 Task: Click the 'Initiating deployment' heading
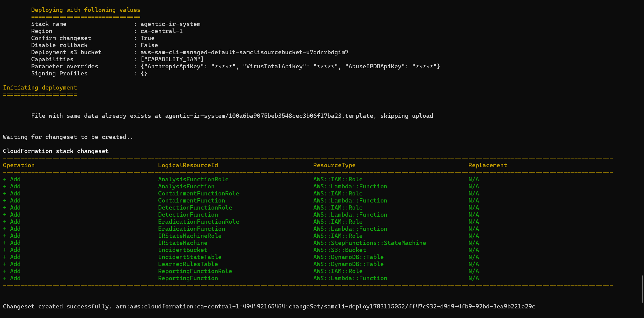40,88
